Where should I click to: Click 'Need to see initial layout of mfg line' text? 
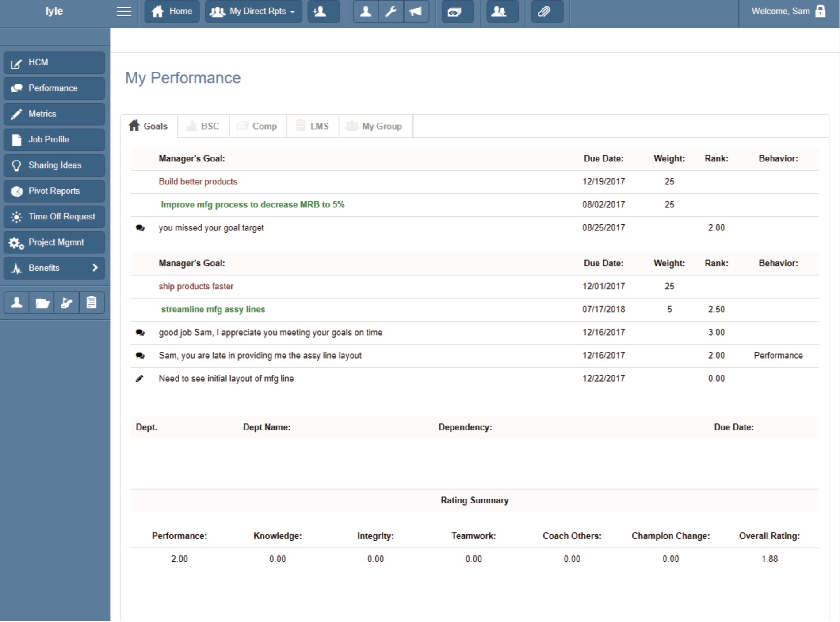[x=226, y=379]
